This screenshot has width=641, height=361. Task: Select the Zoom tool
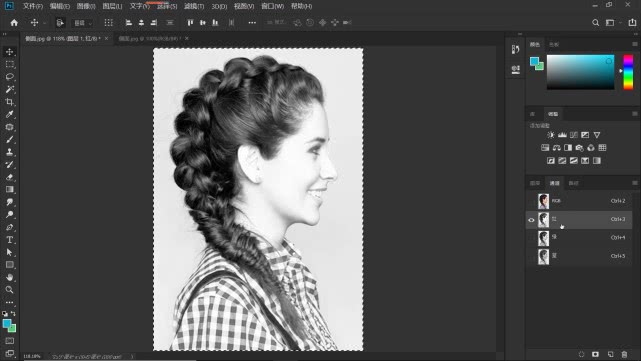coord(9,290)
